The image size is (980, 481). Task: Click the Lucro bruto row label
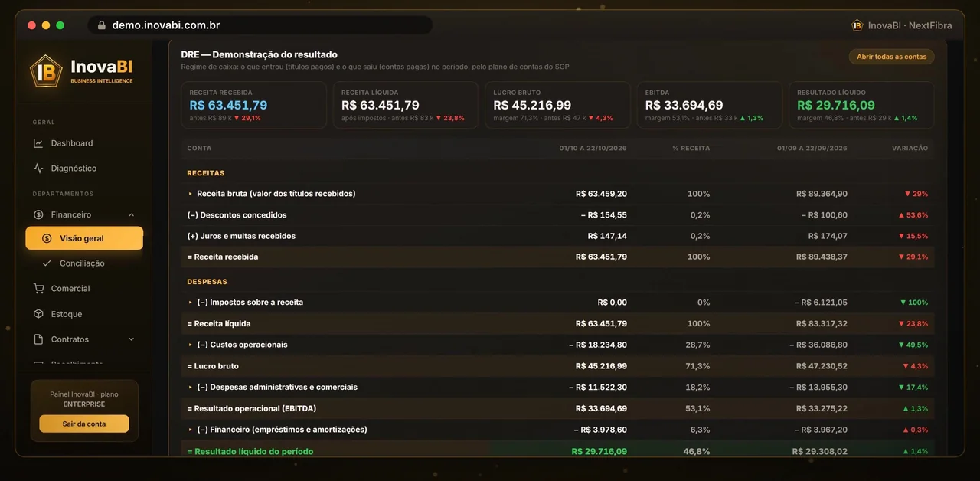(x=213, y=366)
